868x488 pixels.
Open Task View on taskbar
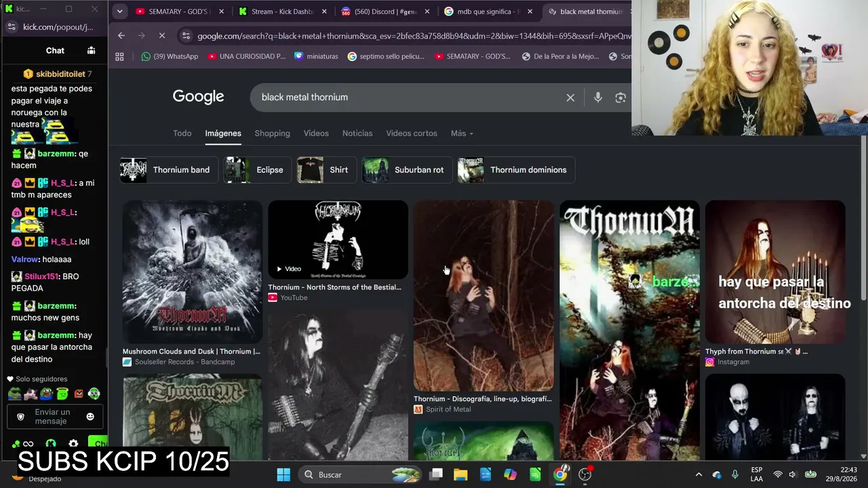pyautogui.click(x=436, y=474)
